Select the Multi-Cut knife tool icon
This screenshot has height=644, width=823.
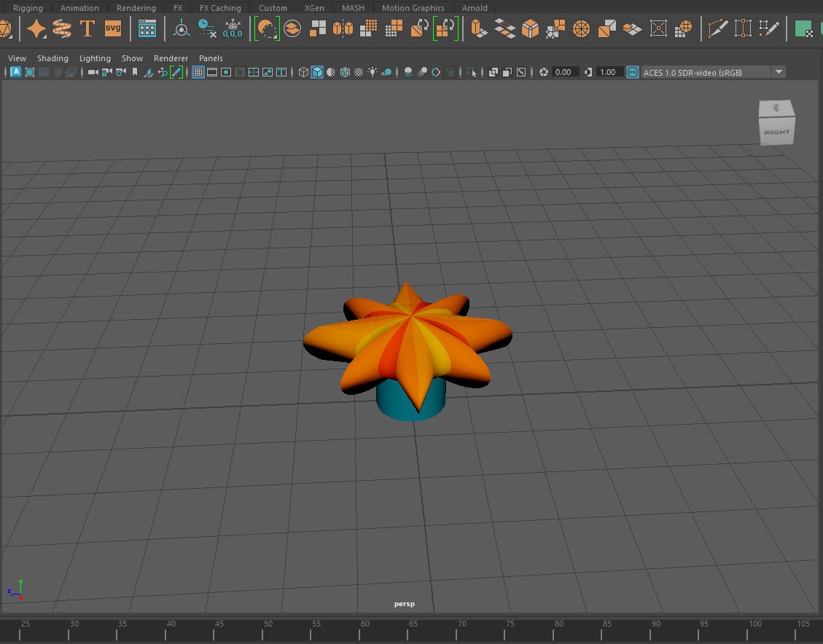click(x=718, y=29)
